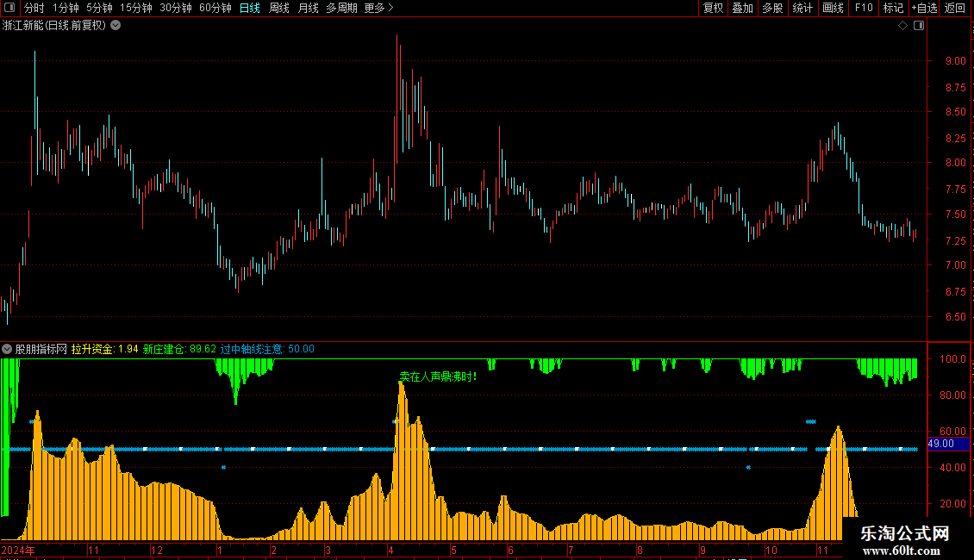974x560 pixels.
Task: Open 多周期 multi-period view
Action: click(341, 8)
